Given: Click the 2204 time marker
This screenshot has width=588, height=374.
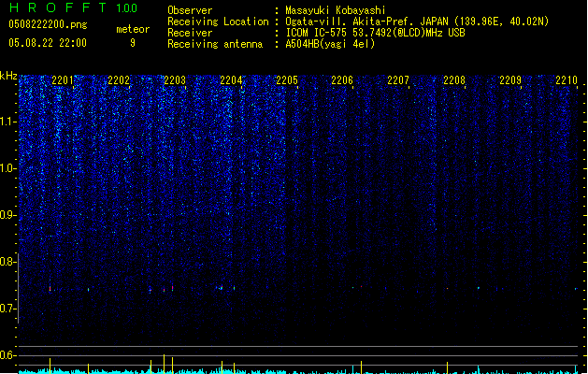Looking at the screenshot, I should coord(231,80).
